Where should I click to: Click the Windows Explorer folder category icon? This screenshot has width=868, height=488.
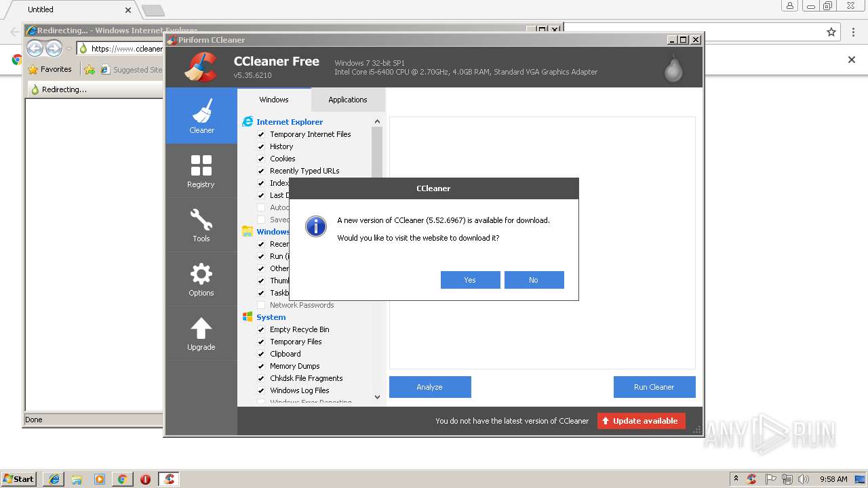pos(248,232)
